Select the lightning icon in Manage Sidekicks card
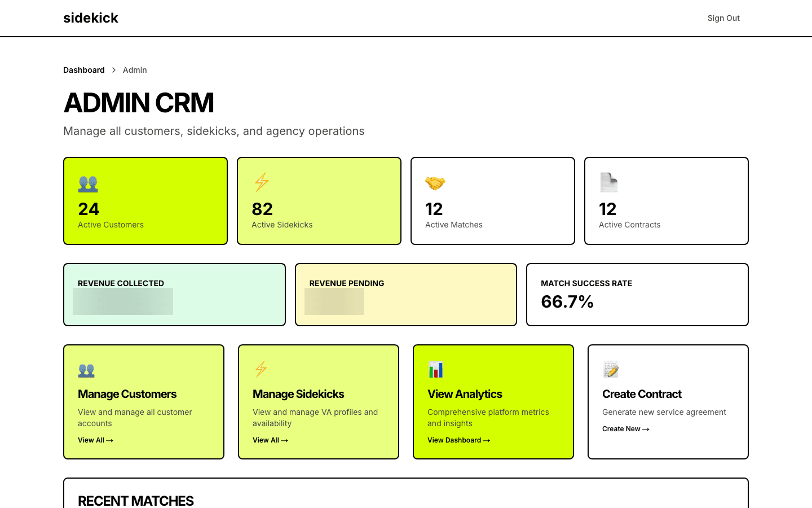Viewport: 812px width, 508px height. pyautogui.click(x=261, y=370)
